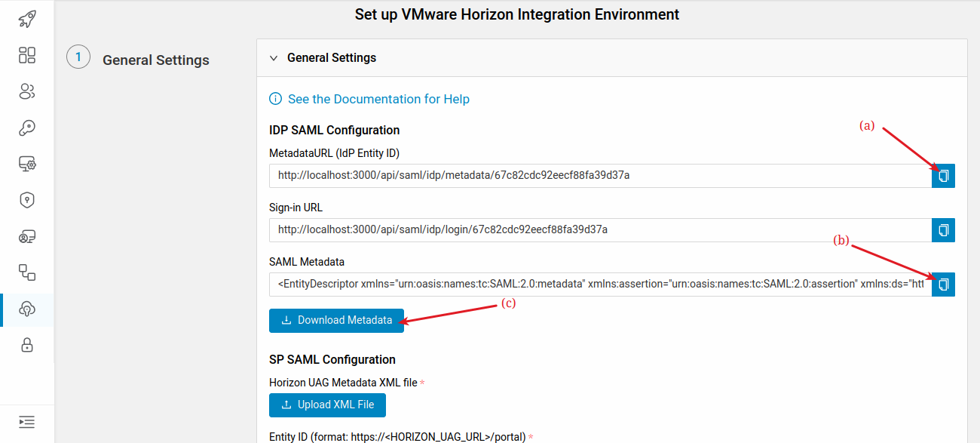
Task: Copy the Sign-in URL value
Action: click(x=943, y=230)
